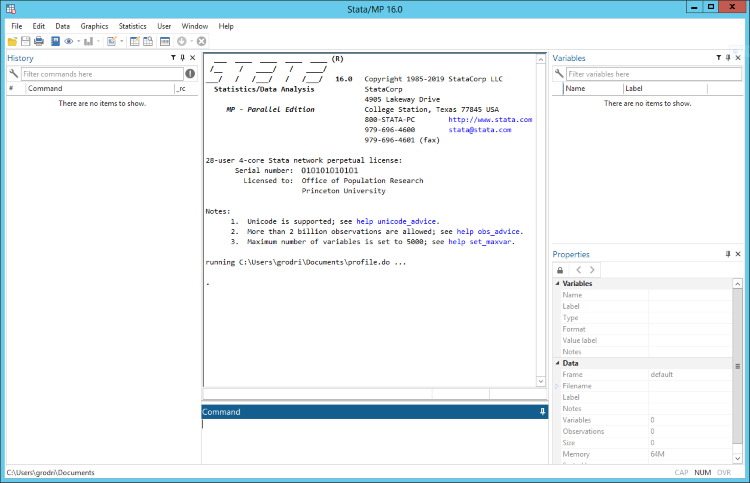Image resolution: width=750 pixels, height=483 pixels.
Task: Open the Data Editor (Edit) icon
Action: (135, 42)
